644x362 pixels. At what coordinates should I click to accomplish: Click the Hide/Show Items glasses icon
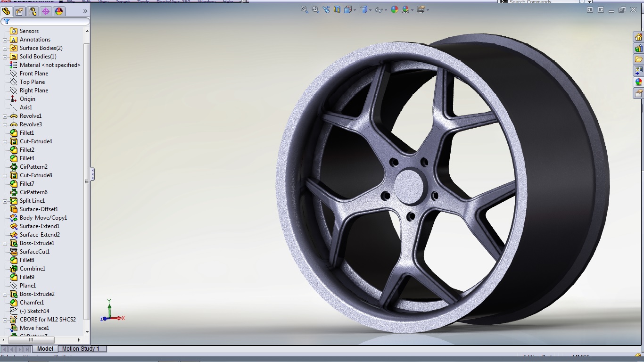379,9
